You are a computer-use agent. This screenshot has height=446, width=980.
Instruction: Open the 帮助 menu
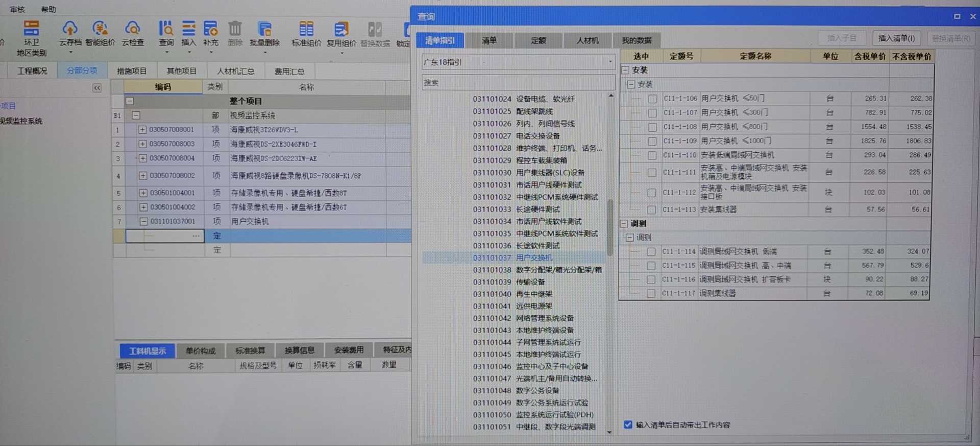coord(48,10)
